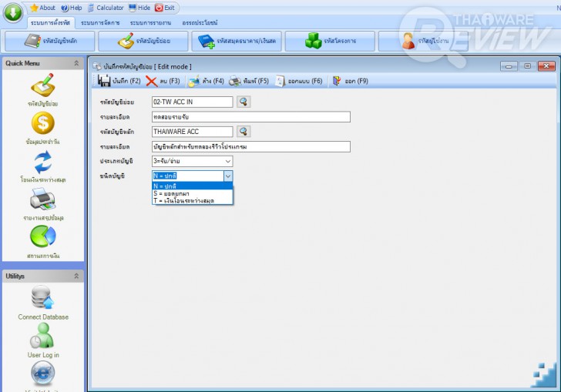Click the green download arrow application button
The image size is (561, 392).
[13, 12]
